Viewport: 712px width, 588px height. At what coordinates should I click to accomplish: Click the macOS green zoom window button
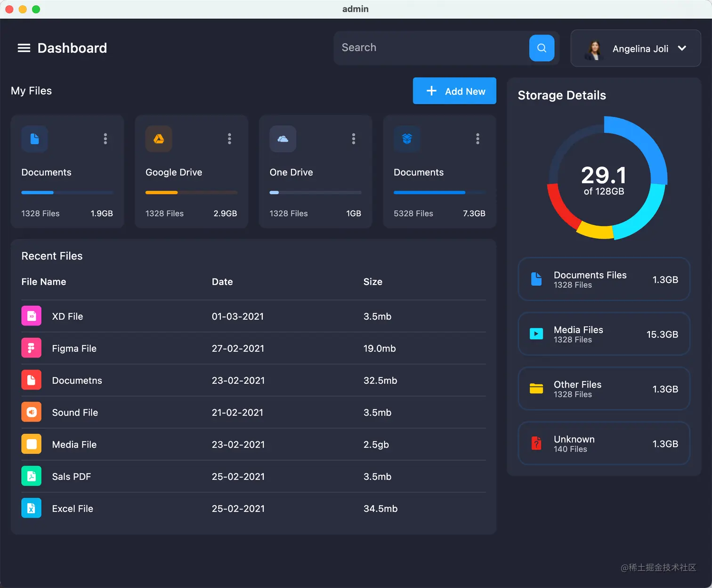[x=36, y=9]
